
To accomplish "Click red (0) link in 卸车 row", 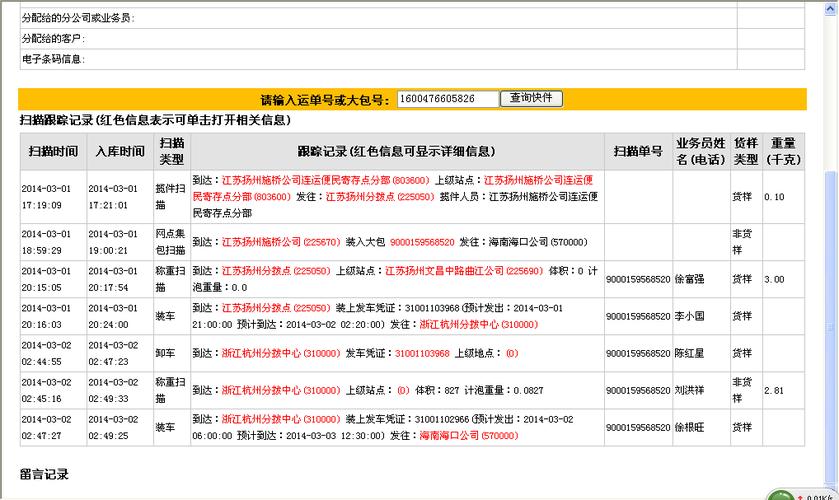I will coord(512,353).
